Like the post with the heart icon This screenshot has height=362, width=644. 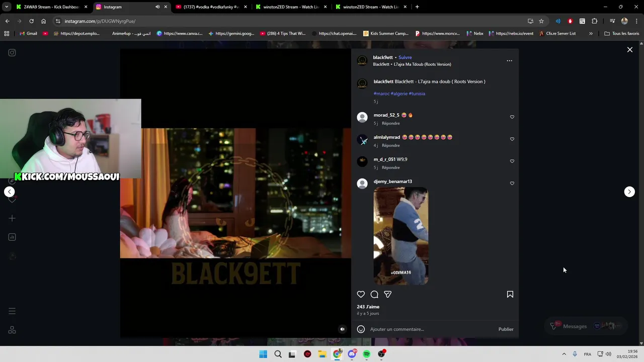click(361, 294)
